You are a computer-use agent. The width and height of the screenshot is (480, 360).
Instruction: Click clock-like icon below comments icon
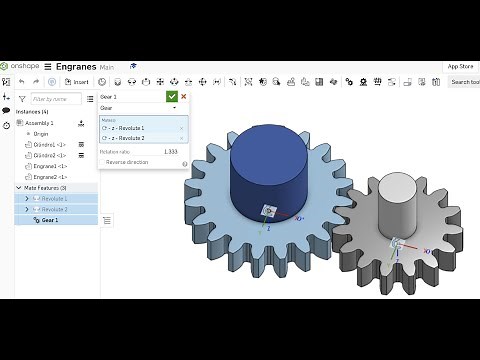tap(6, 126)
